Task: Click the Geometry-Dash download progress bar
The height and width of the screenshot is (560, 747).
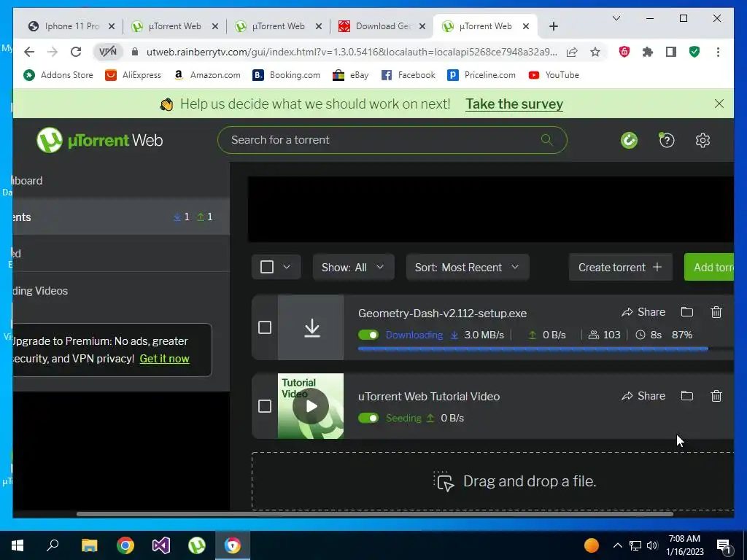Action: pos(546,349)
